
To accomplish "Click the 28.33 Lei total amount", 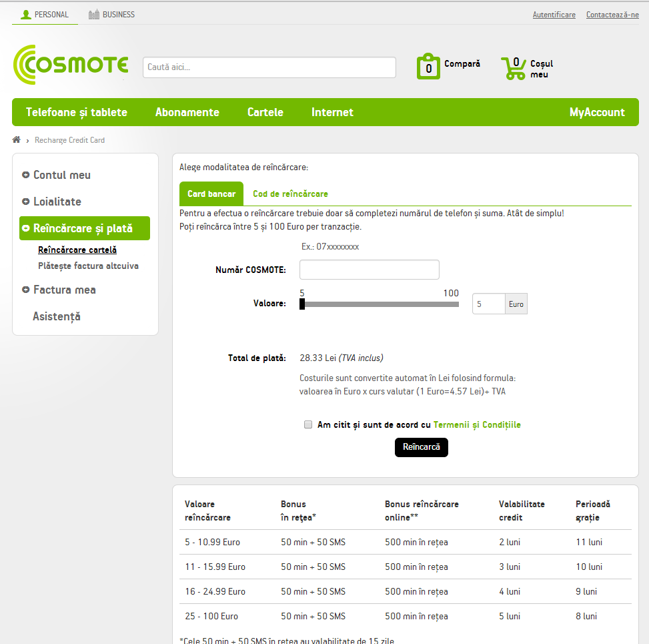I will (318, 358).
